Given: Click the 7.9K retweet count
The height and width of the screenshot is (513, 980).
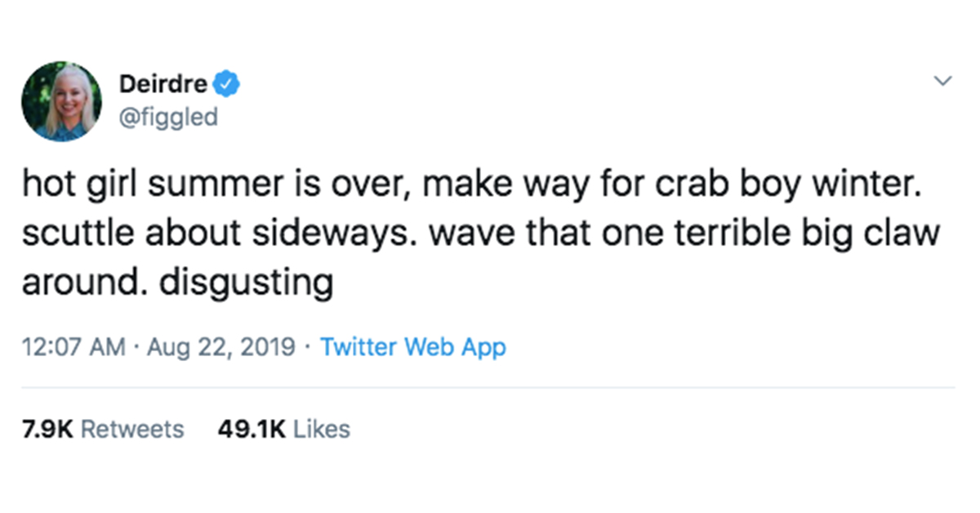Looking at the screenshot, I should click(x=48, y=429).
